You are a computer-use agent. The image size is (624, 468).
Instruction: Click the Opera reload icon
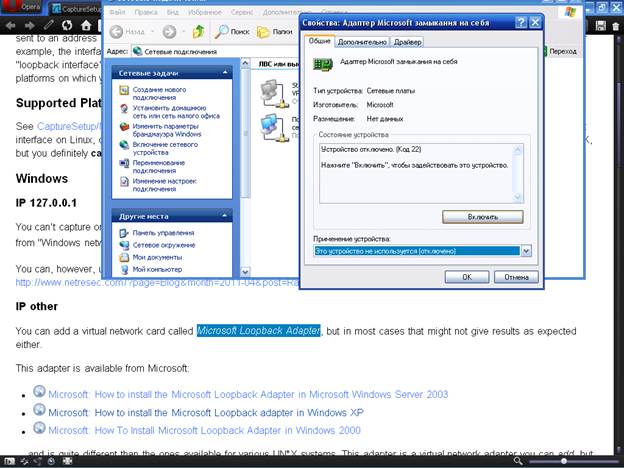(x=67, y=25)
